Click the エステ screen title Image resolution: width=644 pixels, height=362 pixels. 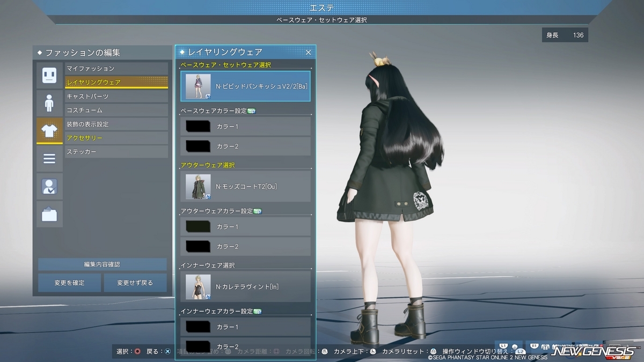tap(321, 8)
